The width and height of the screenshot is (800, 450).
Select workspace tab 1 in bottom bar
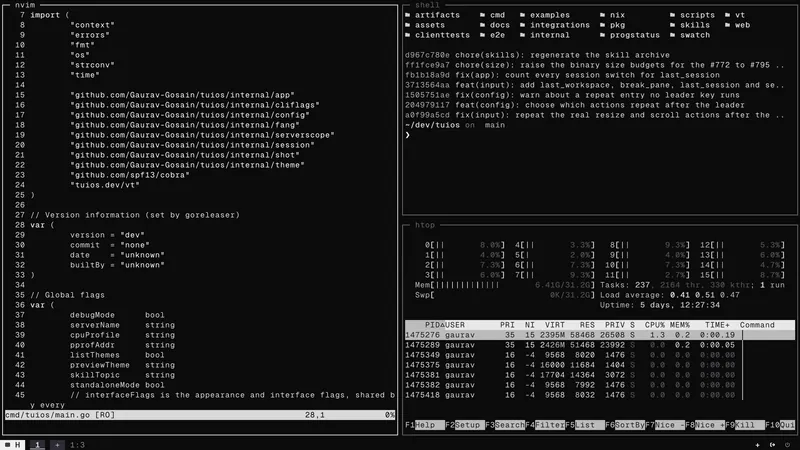[37, 445]
